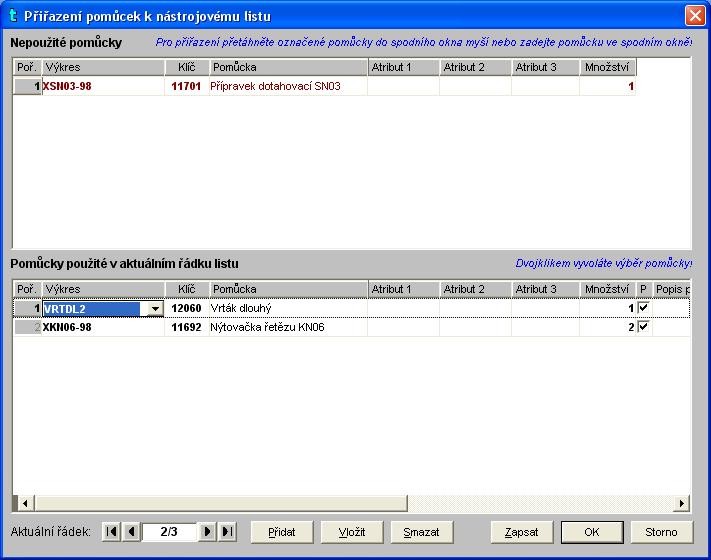
Task: Click upper table Množství column header
Action: [608, 67]
